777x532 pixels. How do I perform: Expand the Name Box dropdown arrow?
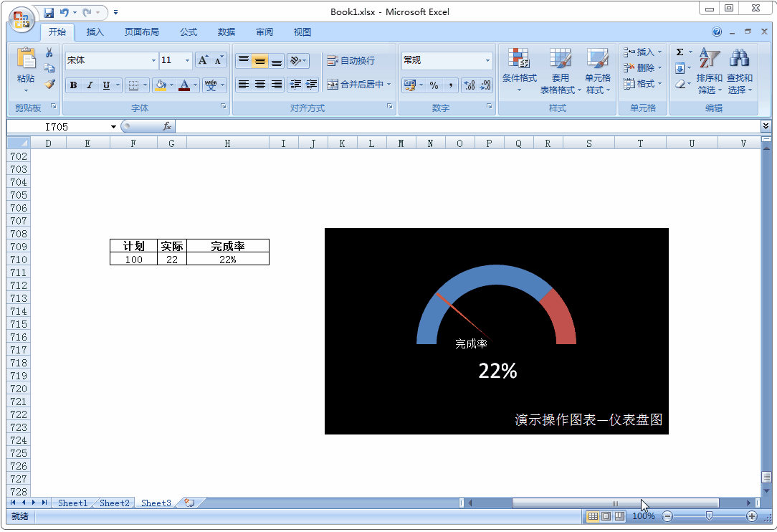click(113, 127)
